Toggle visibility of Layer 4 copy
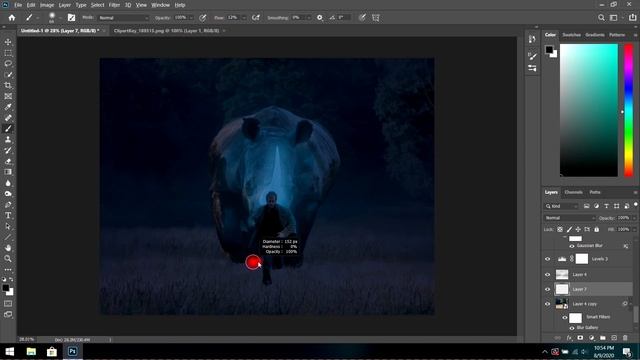The image size is (640, 360). pyautogui.click(x=547, y=304)
